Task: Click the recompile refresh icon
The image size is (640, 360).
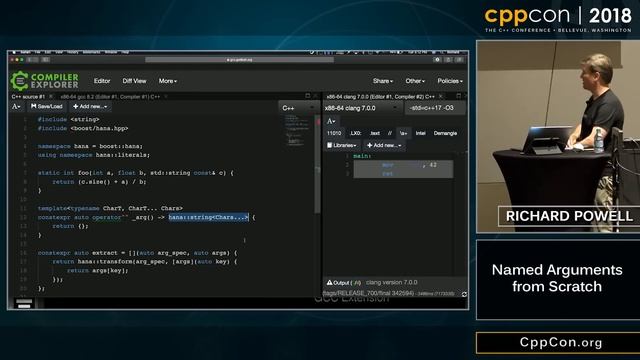Action: pos(464,294)
